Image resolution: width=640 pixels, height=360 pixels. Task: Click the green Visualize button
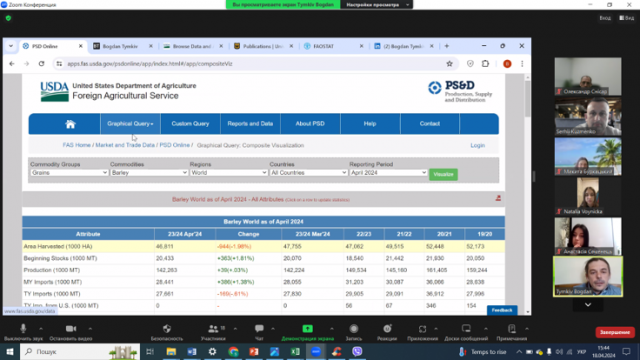[x=443, y=174]
